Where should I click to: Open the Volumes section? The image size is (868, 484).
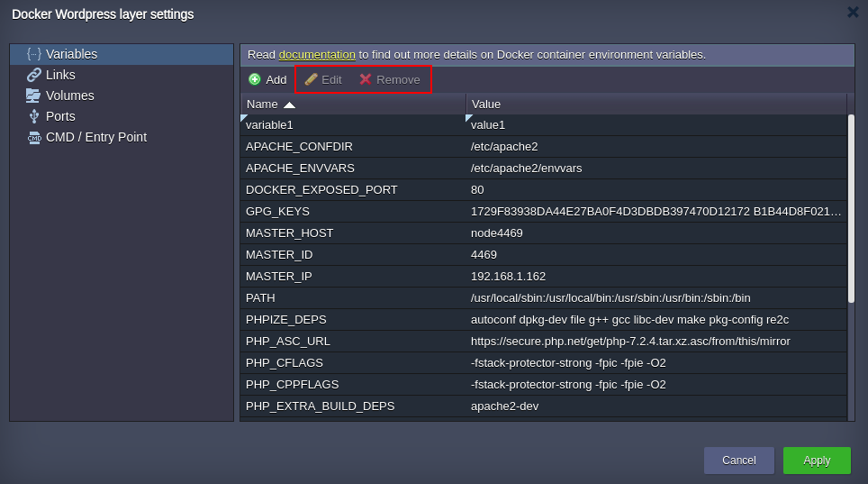point(122,96)
